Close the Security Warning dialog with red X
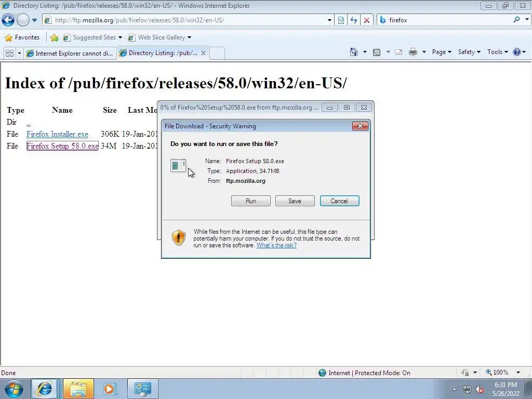Viewport: 532px width, 399px height. [360, 126]
